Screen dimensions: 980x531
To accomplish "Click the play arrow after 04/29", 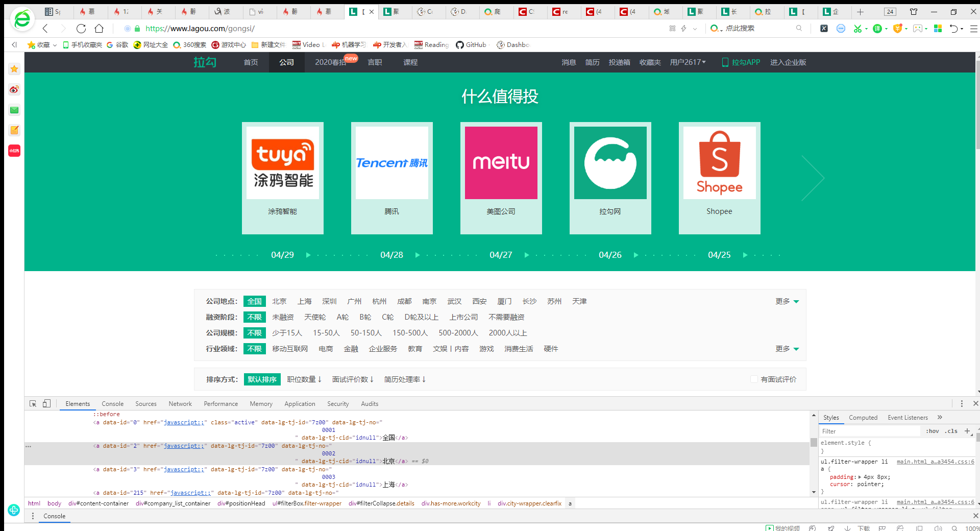I will [308, 255].
